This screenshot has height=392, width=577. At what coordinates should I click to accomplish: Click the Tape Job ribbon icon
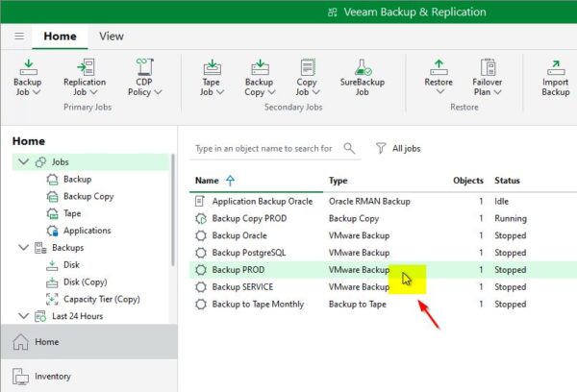coord(212,67)
